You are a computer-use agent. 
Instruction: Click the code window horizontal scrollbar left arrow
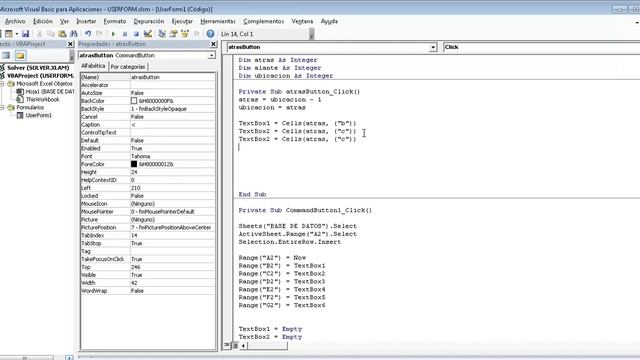pos(243,346)
